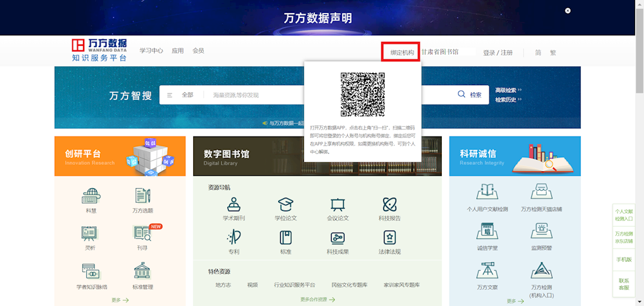
Task: Open the 学习中心 menu item
Action: [x=151, y=51]
